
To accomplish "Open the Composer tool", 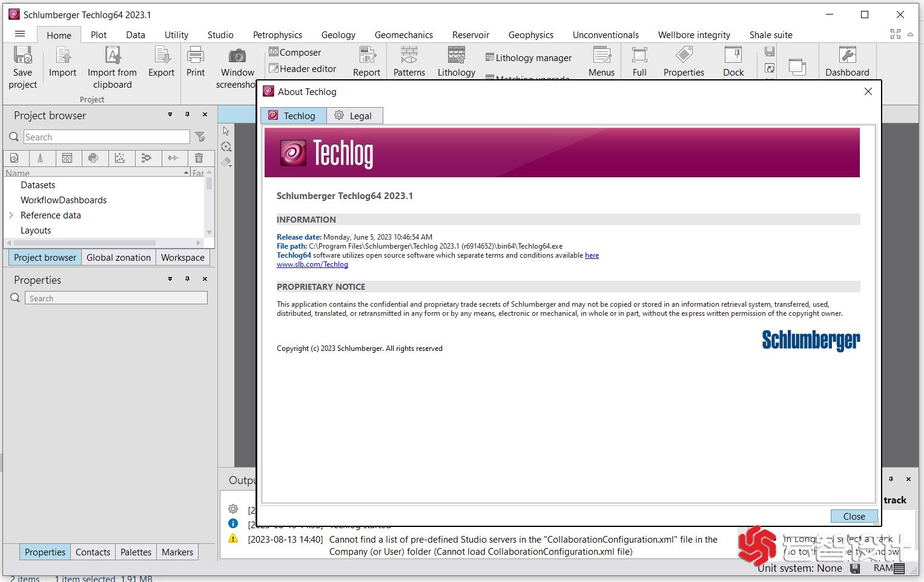I will (x=295, y=53).
